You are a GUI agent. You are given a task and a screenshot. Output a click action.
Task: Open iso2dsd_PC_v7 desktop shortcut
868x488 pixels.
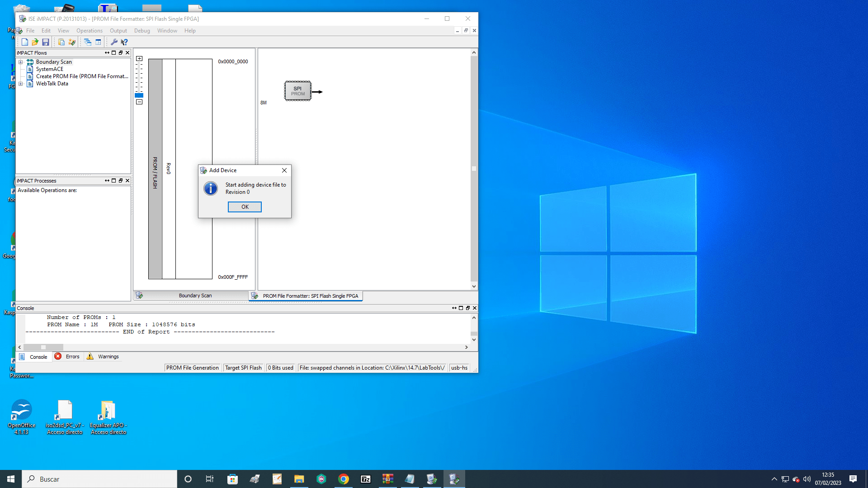(x=65, y=417)
